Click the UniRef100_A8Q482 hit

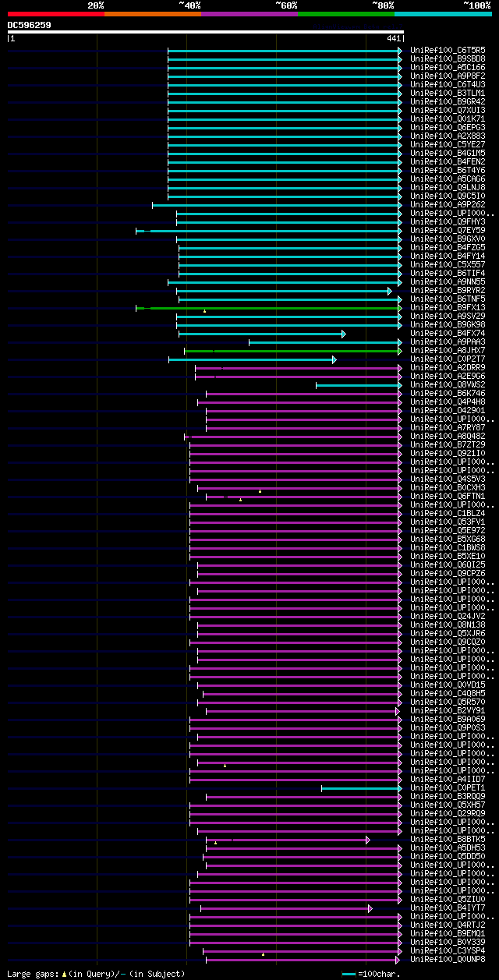pyautogui.click(x=448, y=436)
